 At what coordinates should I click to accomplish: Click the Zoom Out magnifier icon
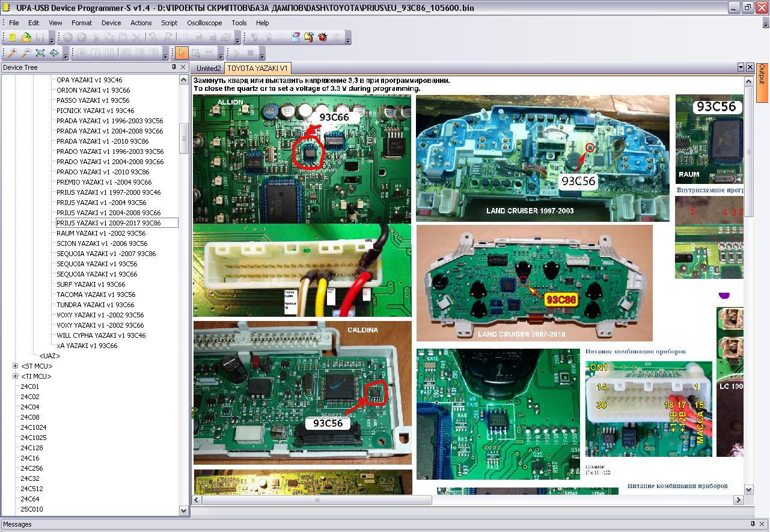26,53
